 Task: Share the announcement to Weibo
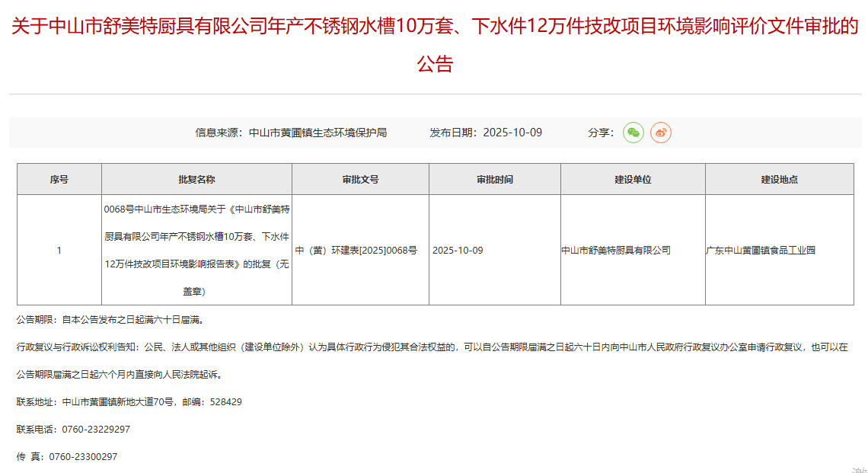661,133
